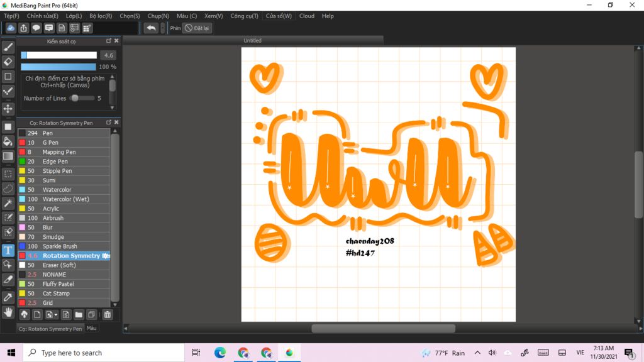Click the document page toolbar icon
This screenshot has width=644, height=362.
(x=62, y=28)
